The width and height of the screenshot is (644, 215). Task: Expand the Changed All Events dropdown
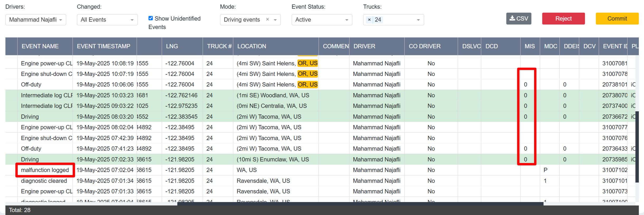107,20
